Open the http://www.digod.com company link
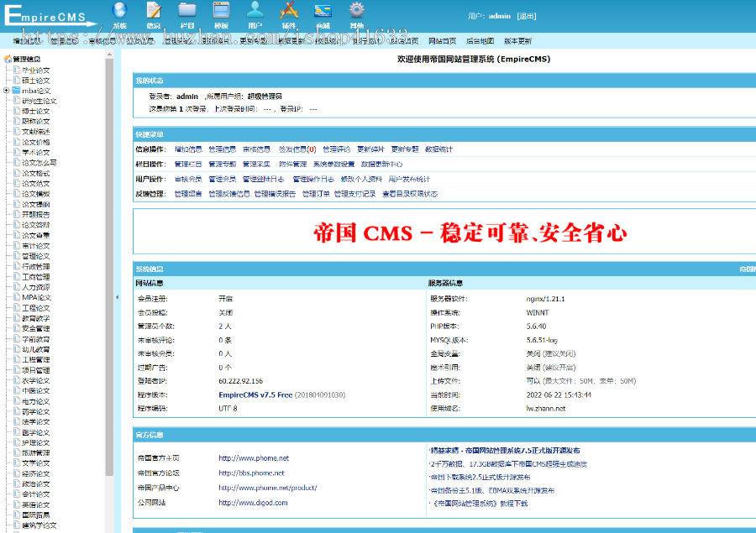Viewport: 756px width, 533px height. [x=253, y=503]
